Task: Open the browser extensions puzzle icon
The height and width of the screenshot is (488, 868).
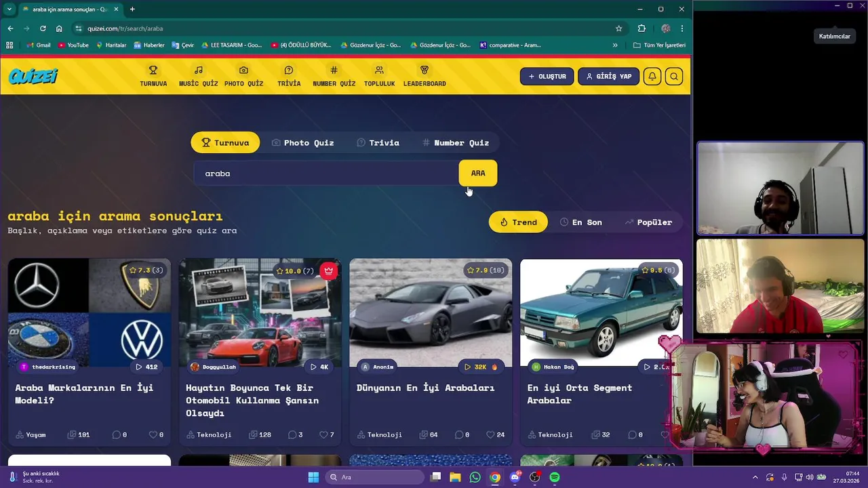Action: tap(642, 28)
